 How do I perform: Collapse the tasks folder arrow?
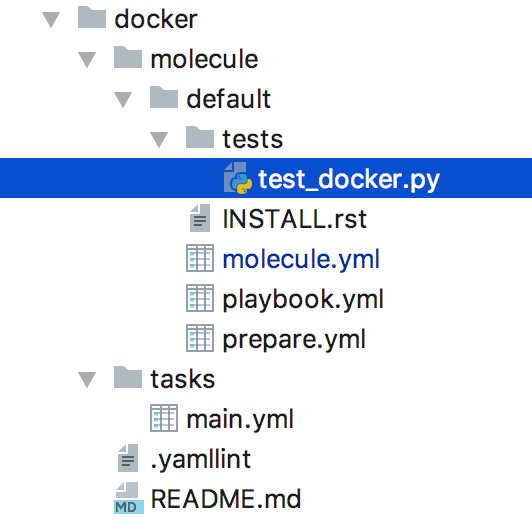[87, 380]
